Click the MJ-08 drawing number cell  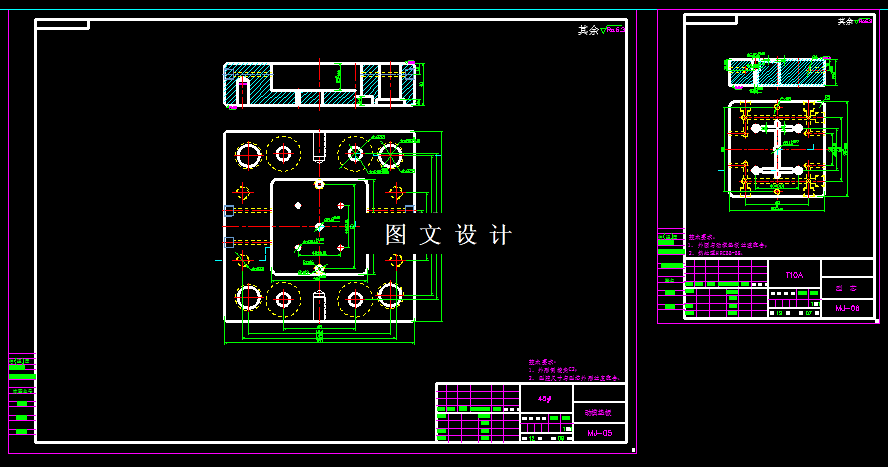click(x=847, y=308)
